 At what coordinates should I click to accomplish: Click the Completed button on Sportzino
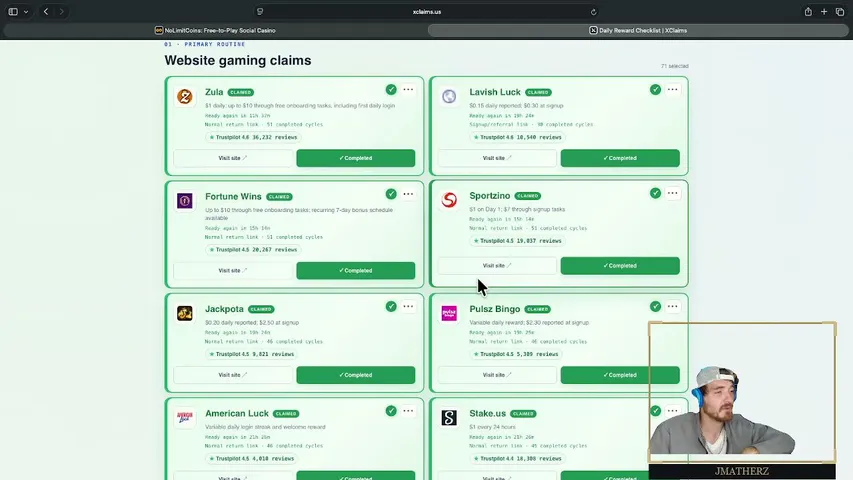(620, 266)
